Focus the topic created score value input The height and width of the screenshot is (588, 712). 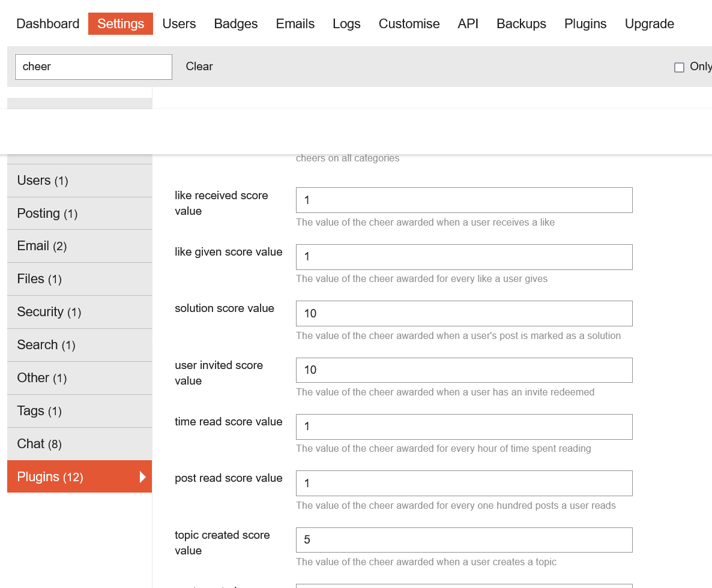coord(464,540)
